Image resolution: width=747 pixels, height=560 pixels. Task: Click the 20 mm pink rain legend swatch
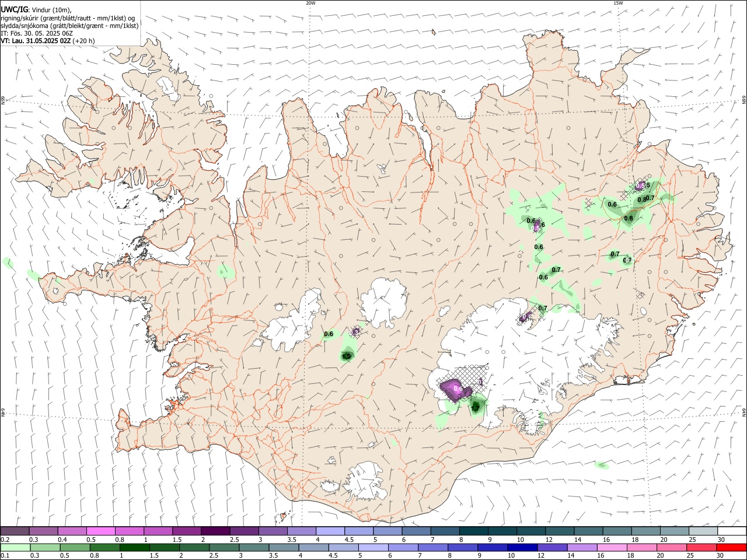pyautogui.click(x=672, y=547)
